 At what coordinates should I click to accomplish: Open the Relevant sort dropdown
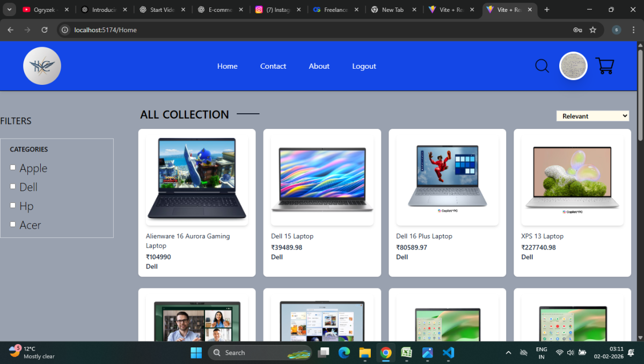pos(592,116)
